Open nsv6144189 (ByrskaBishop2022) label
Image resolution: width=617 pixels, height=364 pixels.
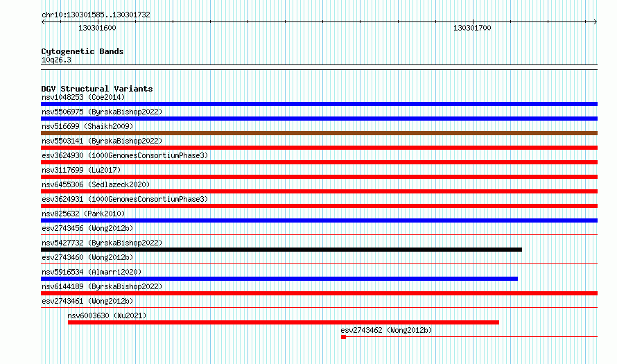pyautogui.click(x=102, y=286)
